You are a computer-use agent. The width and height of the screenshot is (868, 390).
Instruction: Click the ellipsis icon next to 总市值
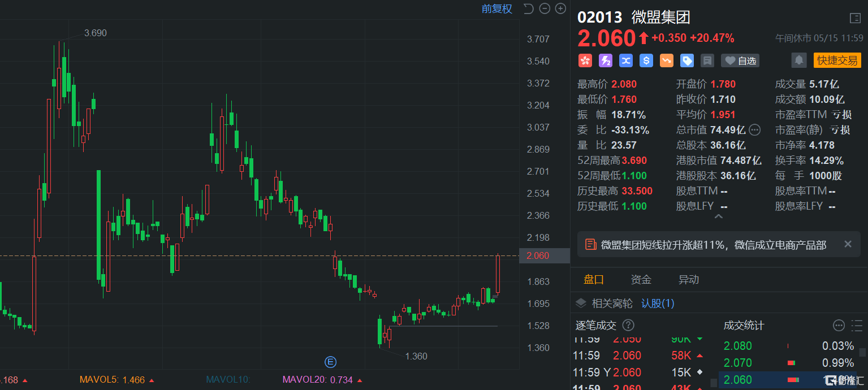755,130
